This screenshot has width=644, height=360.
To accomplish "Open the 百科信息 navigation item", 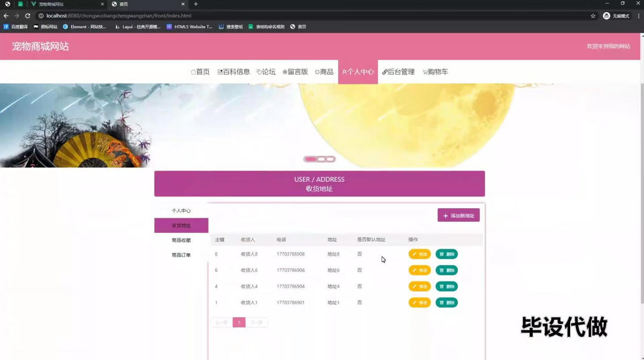I will point(233,72).
